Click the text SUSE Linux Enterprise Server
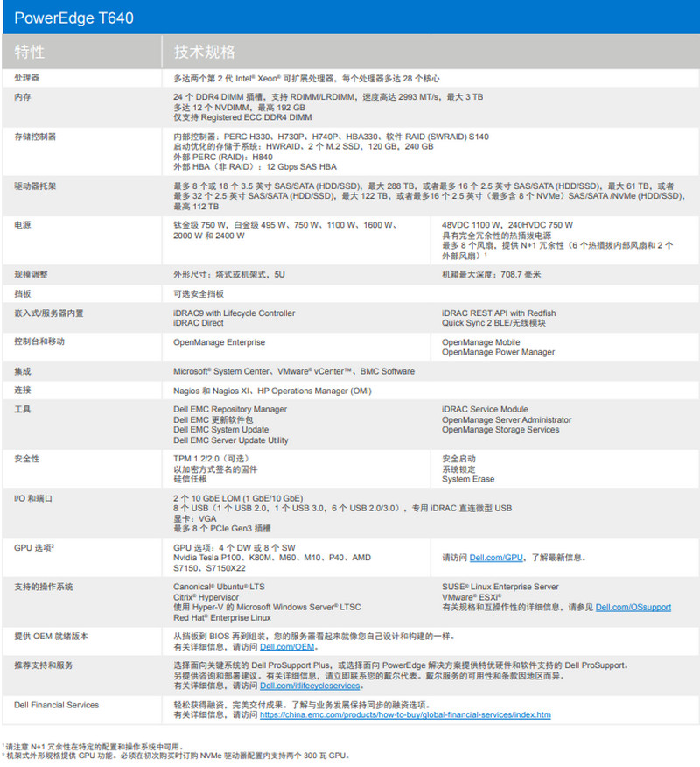The height and width of the screenshot is (767, 700). tap(500, 587)
